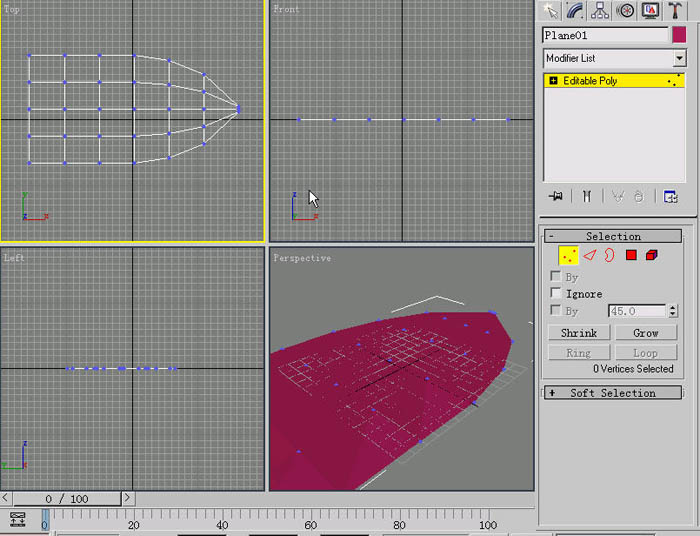700x536 pixels.
Task: Open the Utilities hammer tab
Action: pyautogui.click(x=675, y=11)
